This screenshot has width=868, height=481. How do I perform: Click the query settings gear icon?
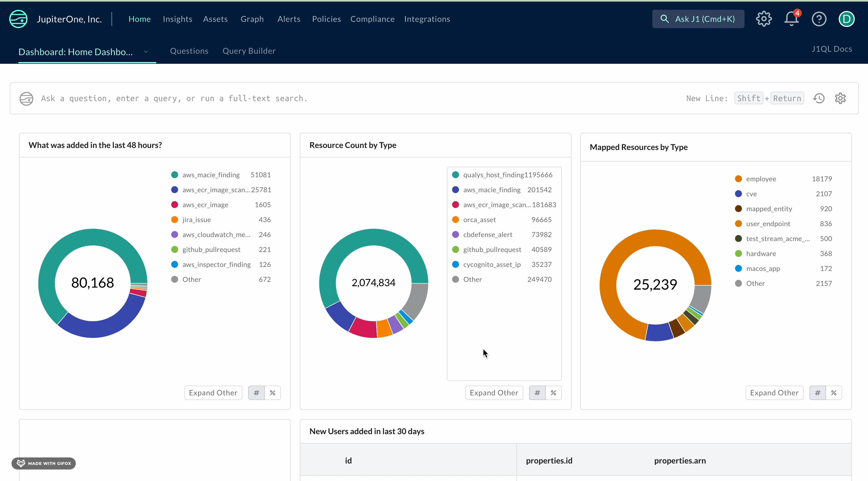tap(841, 98)
